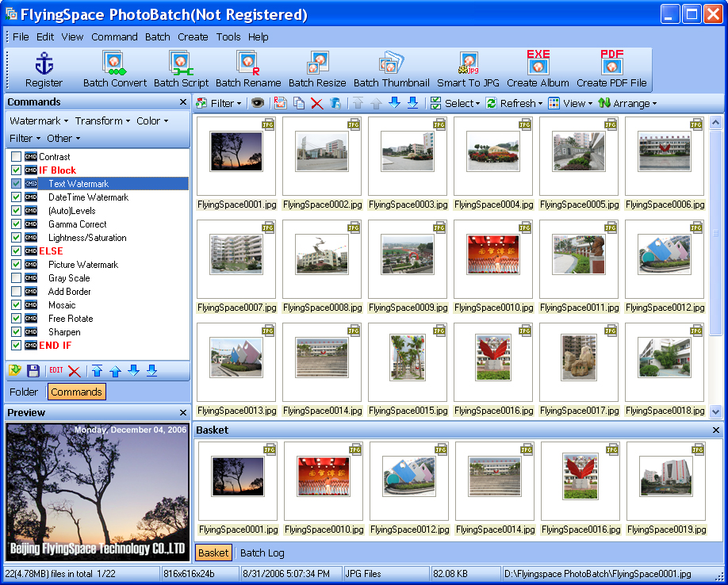Click the red X delete icon in file toolbar
728x585 pixels.
[317, 103]
